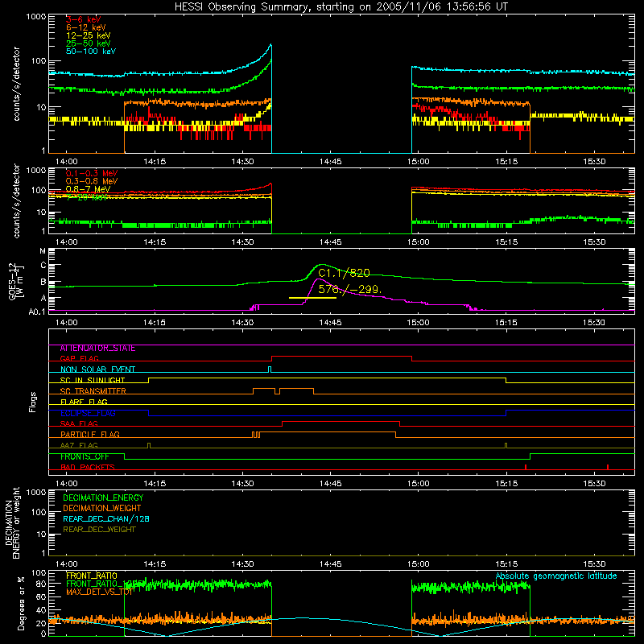644x644 pixels.
Task: Click the '0.8-7 MeV' legend entry
Action: tap(88, 189)
